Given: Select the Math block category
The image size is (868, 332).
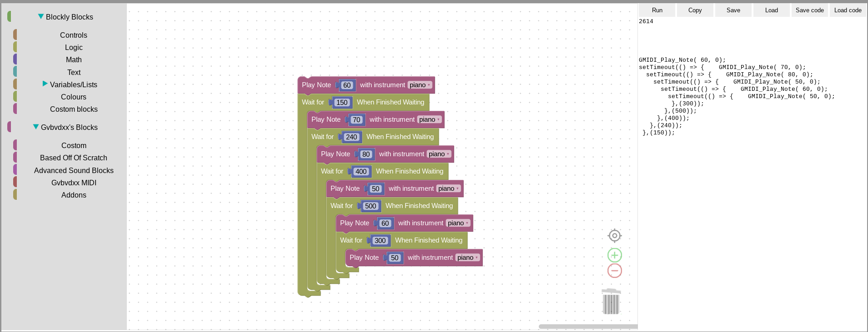Looking at the screenshot, I should point(73,59).
